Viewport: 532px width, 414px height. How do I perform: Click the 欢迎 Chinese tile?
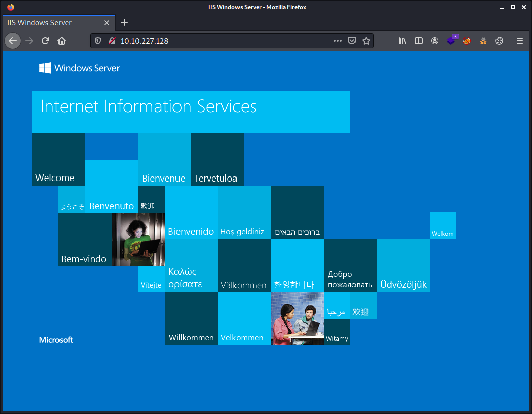pyautogui.click(x=364, y=306)
